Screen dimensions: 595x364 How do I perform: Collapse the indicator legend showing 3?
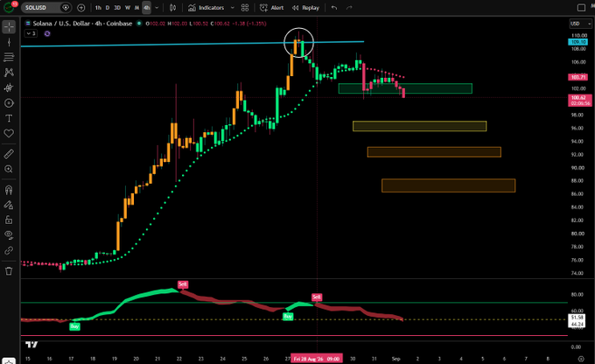pos(31,33)
